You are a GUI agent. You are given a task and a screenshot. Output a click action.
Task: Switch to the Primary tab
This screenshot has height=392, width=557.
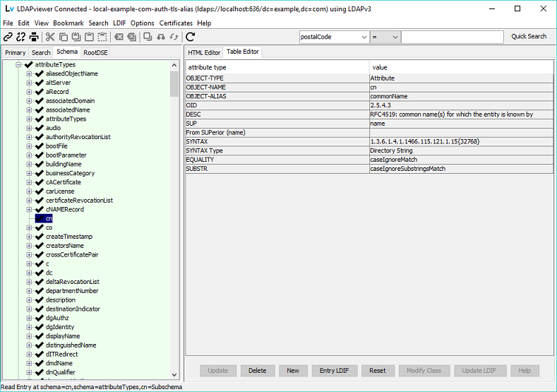tap(16, 52)
